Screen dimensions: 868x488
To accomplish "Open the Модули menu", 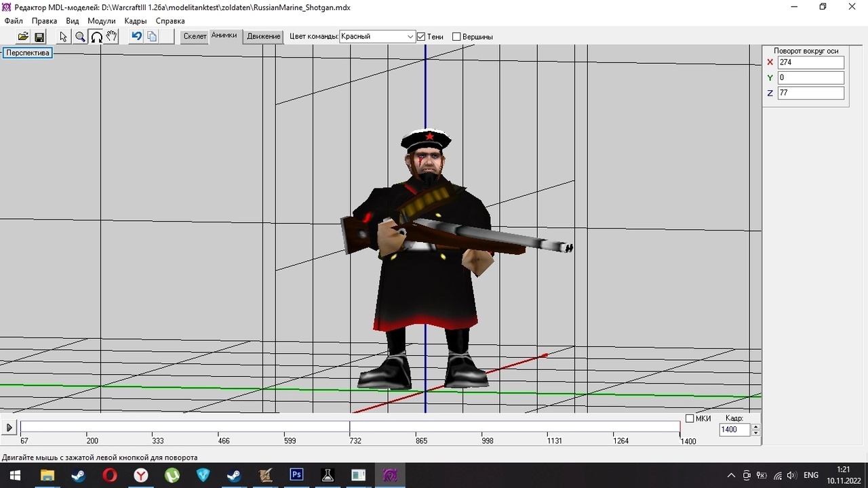I will (102, 21).
